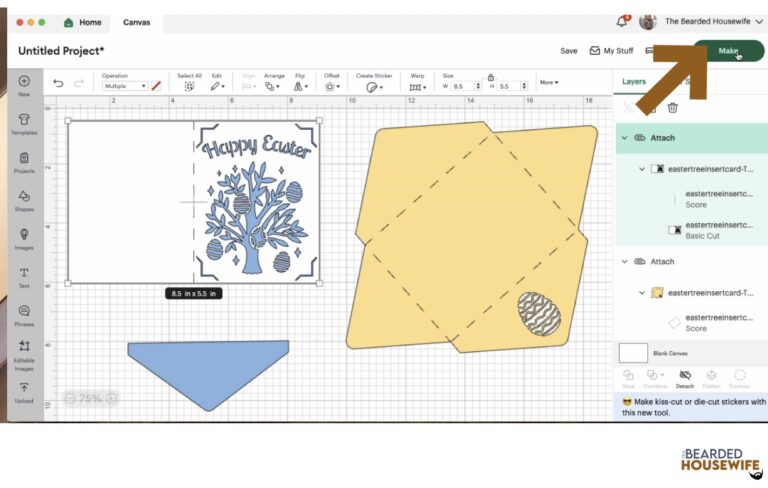Image resolution: width=768 pixels, height=488 pixels.
Task: Collapse the first Attach group
Action: click(625, 138)
